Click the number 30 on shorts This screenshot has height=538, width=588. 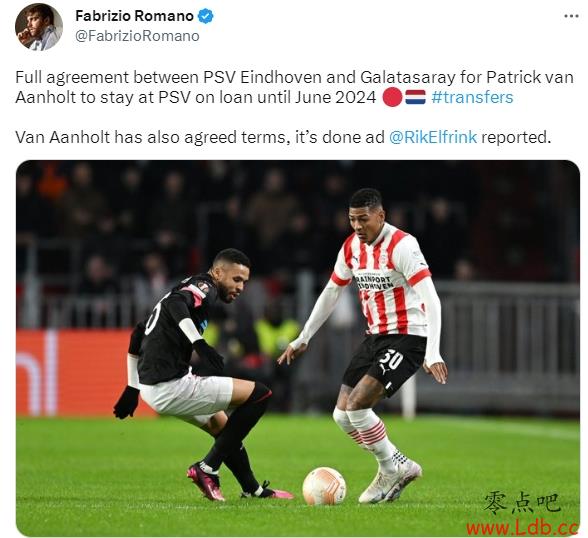pos(390,360)
